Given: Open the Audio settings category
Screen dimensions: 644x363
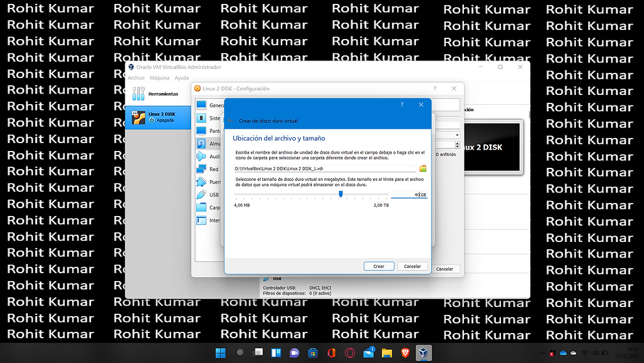Looking at the screenshot, I should point(210,156).
